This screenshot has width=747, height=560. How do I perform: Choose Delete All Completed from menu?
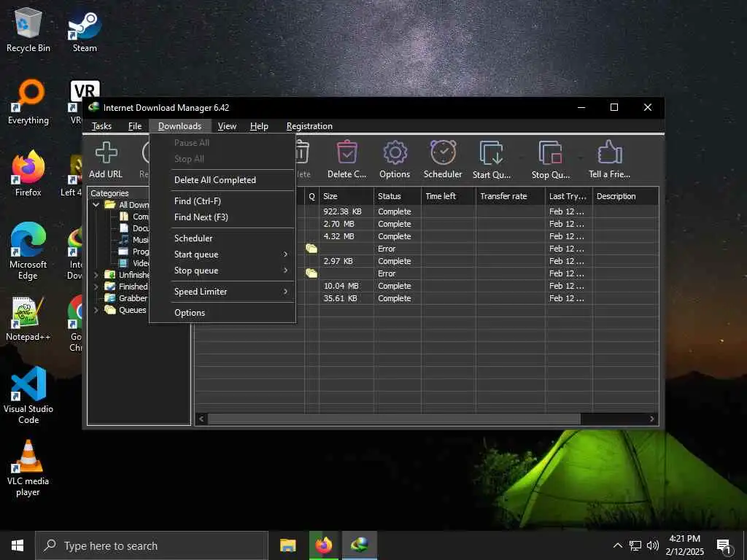pyautogui.click(x=222, y=180)
